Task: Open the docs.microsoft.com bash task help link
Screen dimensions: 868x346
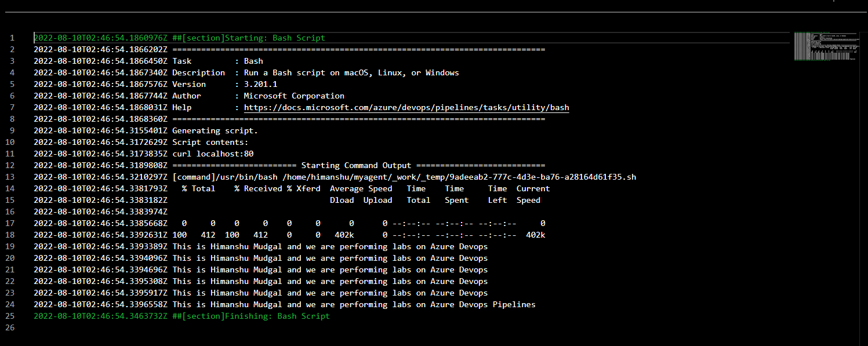Action: click(406, 107)
